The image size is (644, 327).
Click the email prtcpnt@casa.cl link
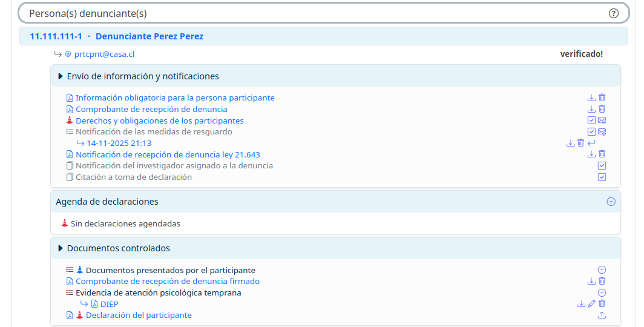(104, 54)
